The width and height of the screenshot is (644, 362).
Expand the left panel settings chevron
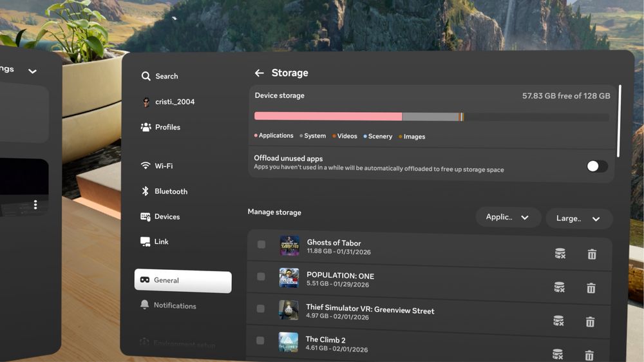click(32, 71)
